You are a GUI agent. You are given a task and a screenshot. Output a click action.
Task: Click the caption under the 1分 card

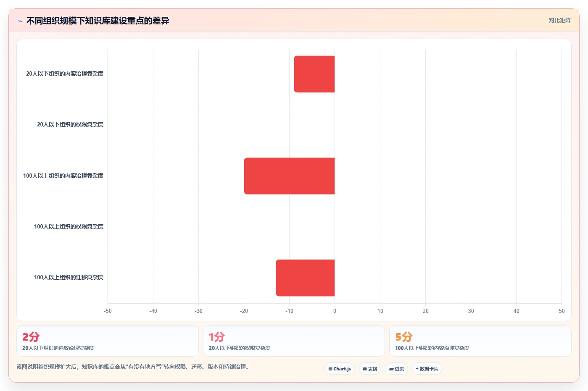[240, 348]
